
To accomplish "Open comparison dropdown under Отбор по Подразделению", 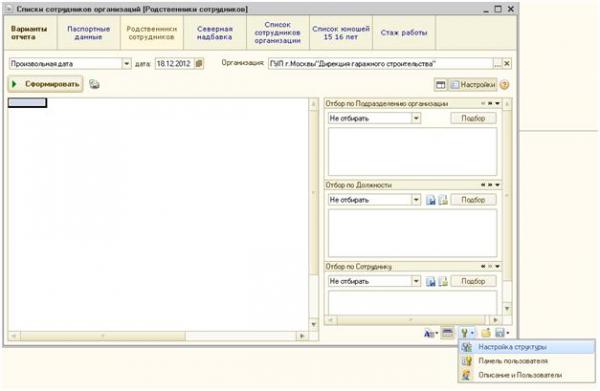I will (x=416, y=118).
